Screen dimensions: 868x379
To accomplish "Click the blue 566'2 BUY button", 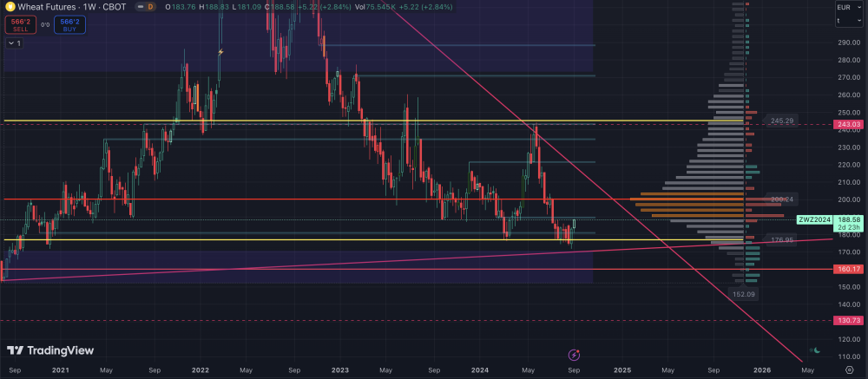I will point(69,25).
